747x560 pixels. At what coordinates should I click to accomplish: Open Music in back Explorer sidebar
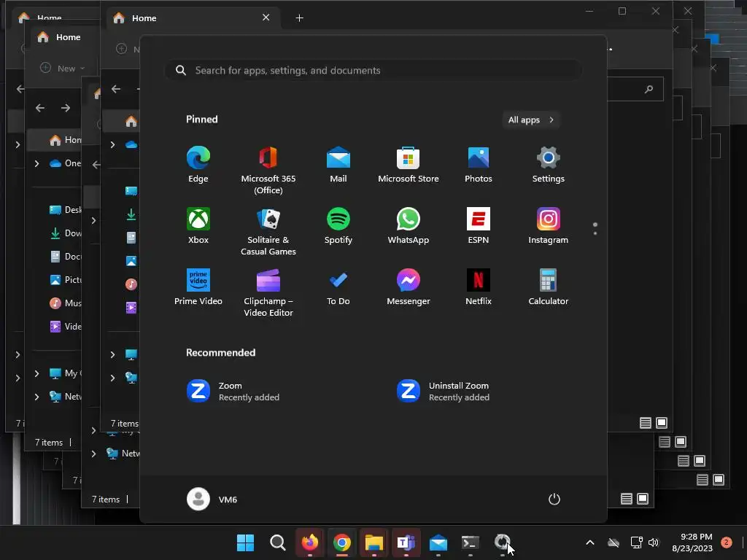65,303
